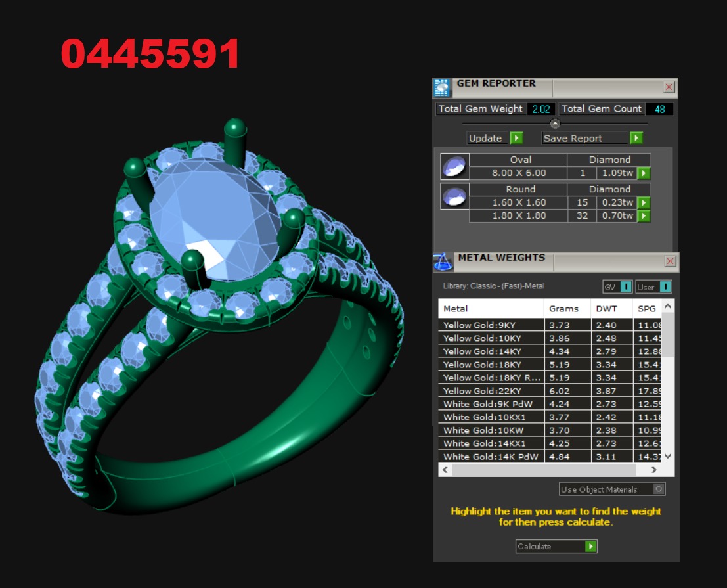Screen dimensions: 727x588
Task: Click the 1.80 X 1.80 round size cell
Action: [519, 215]
